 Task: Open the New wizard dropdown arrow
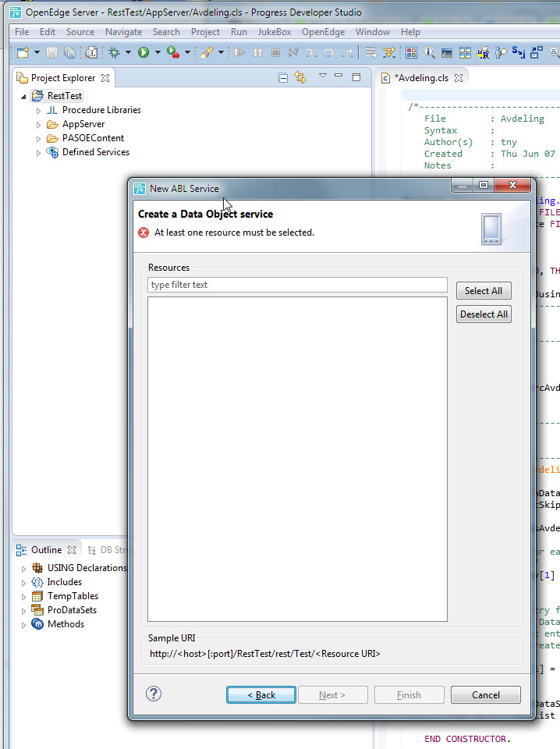click(37, 52)
